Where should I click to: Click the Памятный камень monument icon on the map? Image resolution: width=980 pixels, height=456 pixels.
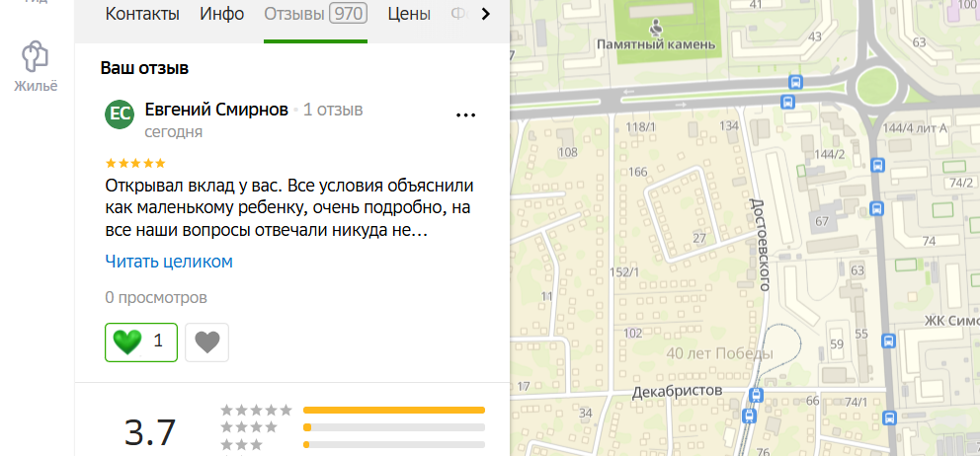coord(656,28)
